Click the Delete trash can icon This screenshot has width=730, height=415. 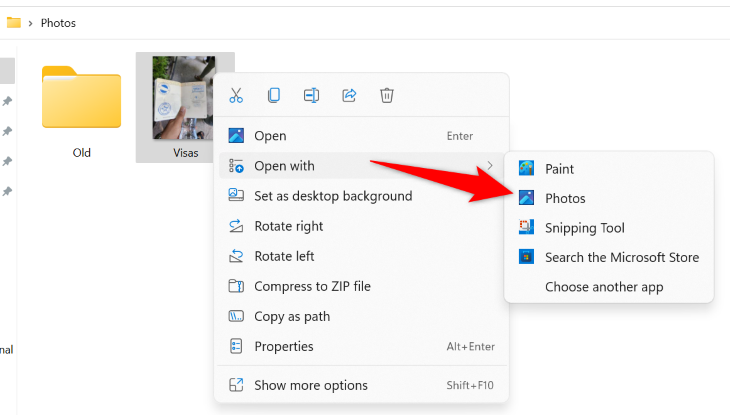(x=387, y=96)
